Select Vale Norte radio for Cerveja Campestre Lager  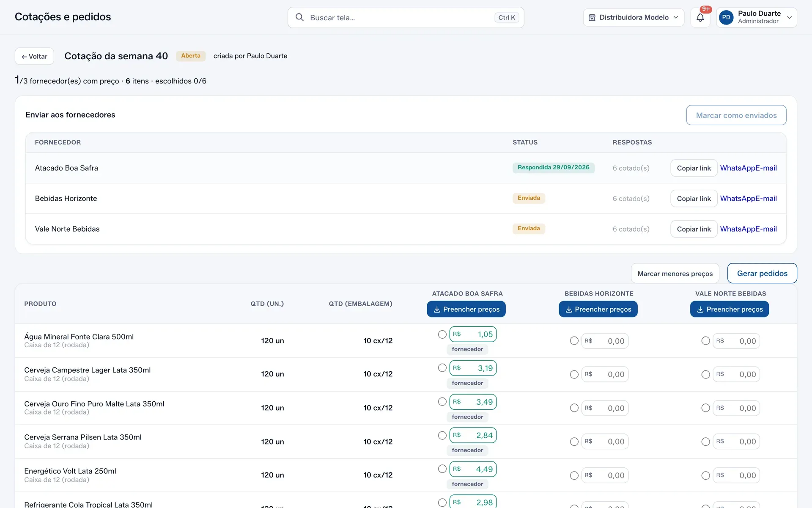[705, 375]
